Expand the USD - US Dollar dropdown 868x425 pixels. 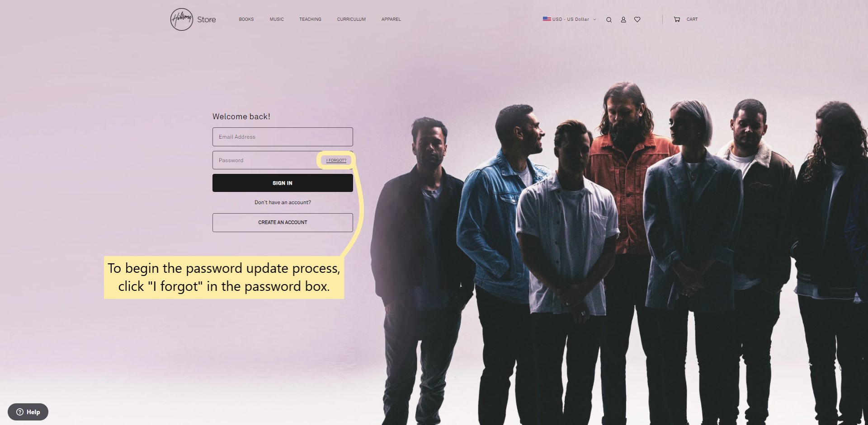(x=570, y=19)
